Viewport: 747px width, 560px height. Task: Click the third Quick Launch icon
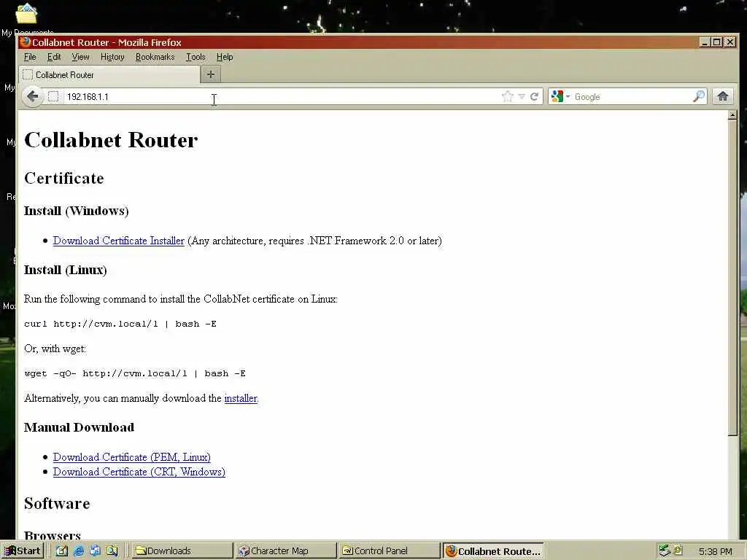[95, 551]
